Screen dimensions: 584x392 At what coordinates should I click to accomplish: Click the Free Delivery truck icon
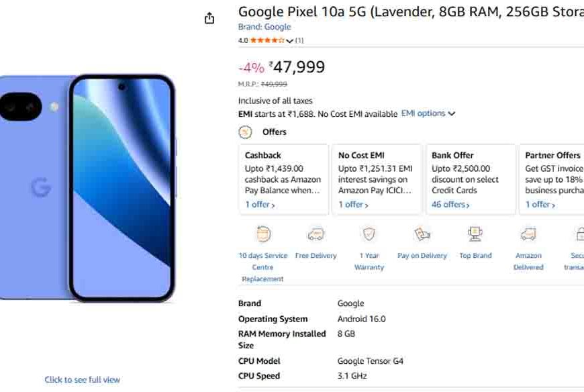point(315,234)
